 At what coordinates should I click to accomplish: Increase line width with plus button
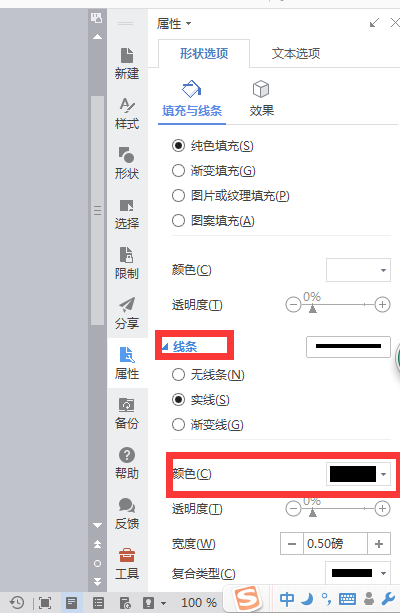378,544
